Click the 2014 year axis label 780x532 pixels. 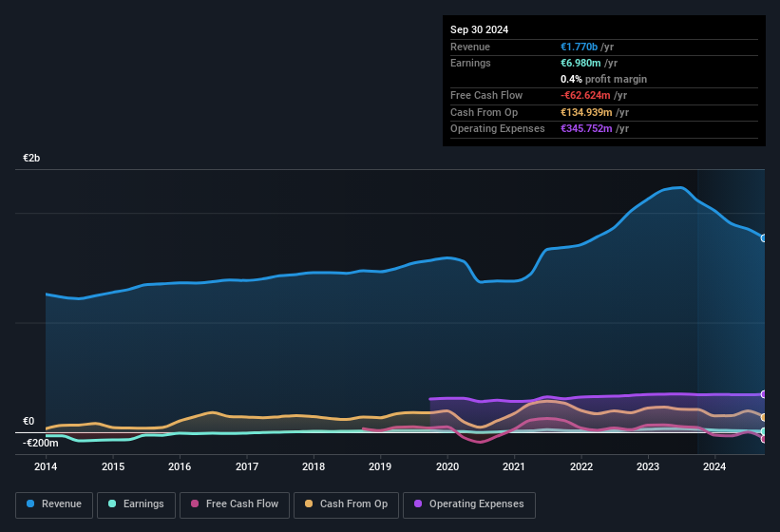47,466
